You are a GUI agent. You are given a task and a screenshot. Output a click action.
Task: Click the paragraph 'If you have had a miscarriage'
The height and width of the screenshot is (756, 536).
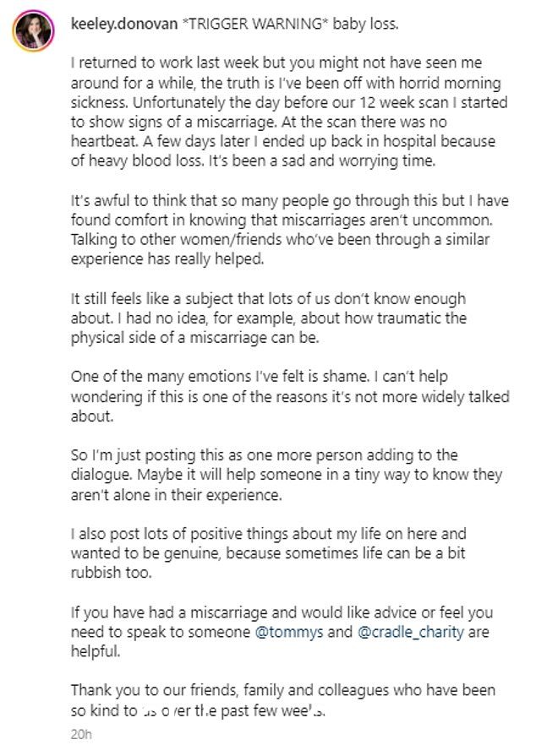point(282,632)
